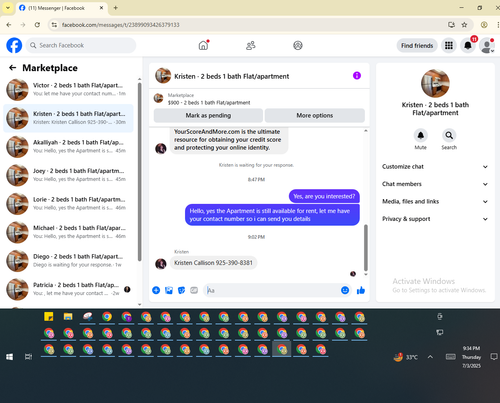500x403 pixels.
Task: Open a new Chrome tab
Action: [x=116, y=8]
